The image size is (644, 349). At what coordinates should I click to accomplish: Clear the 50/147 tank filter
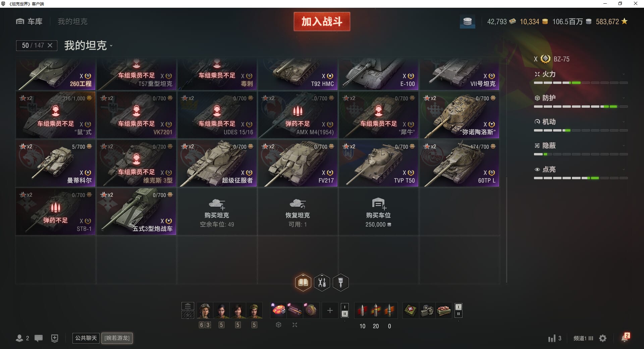click(x=50, y=45)
